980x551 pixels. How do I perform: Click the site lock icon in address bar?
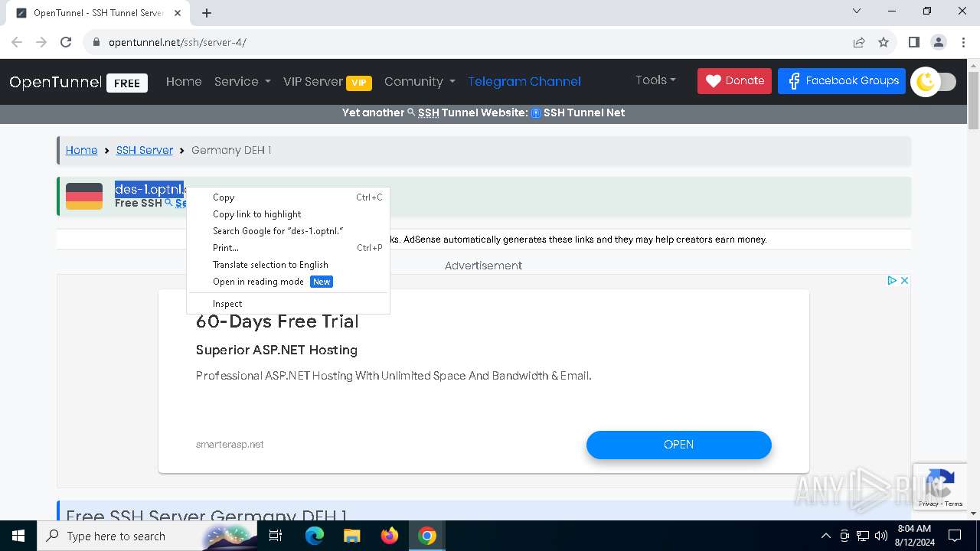(x=96, y=42)
